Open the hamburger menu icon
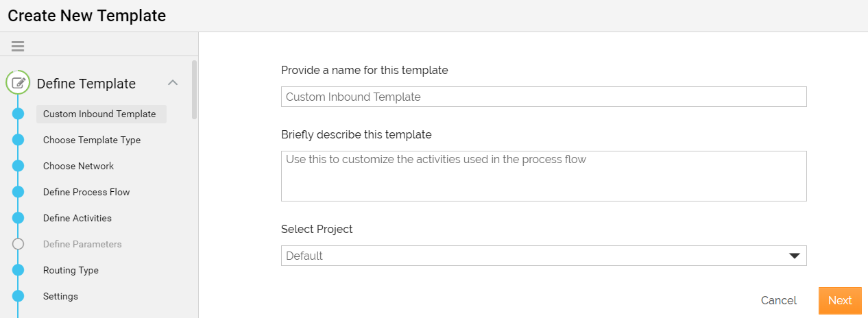The width and height of the screenshot is (868, 318). tap(18, 47)
